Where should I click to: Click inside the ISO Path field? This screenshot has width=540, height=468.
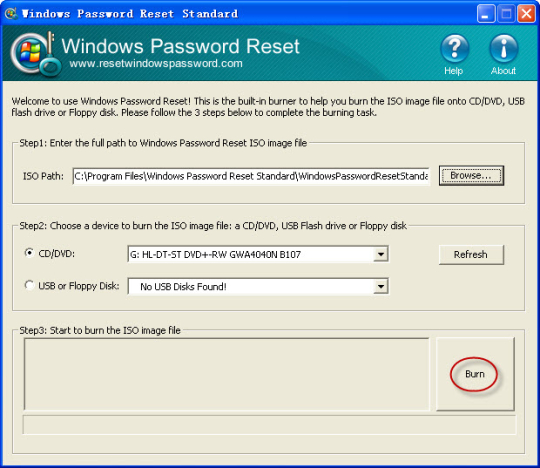[x=251, y=176]
